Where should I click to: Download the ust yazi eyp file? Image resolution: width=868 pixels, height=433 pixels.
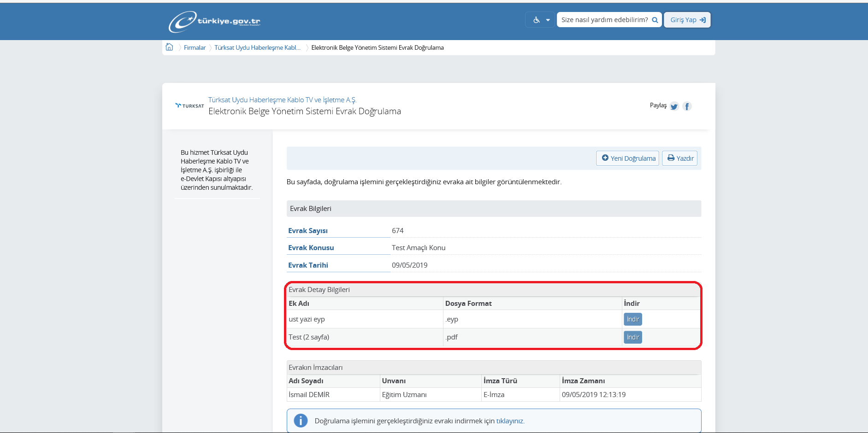tap(632, 319)
